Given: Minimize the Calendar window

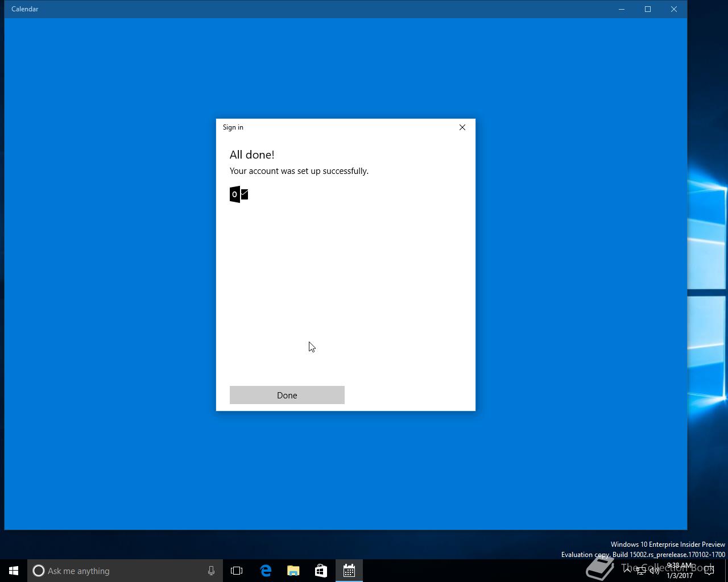Looking at the screenshot, I should 622,9.
